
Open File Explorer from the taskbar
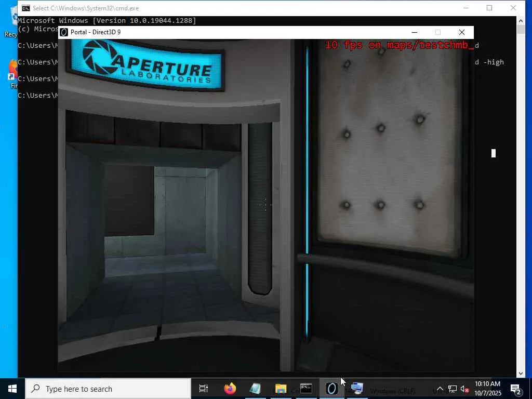281,389
